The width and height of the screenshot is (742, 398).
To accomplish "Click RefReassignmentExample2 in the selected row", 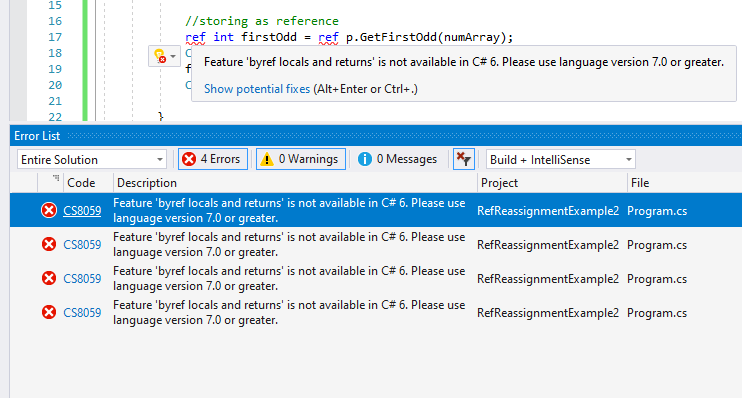I will [548, 211].
